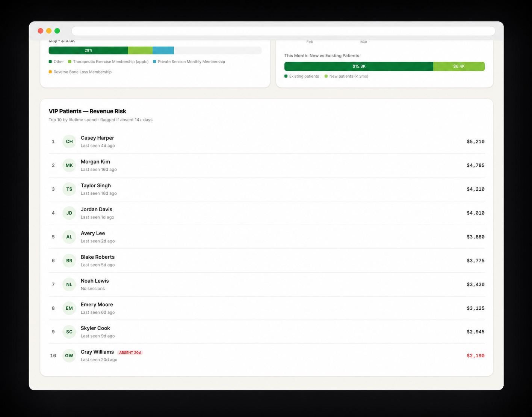
Task: Click the JD avatar for Jordan Davis
Action: [x=69, y=213]
